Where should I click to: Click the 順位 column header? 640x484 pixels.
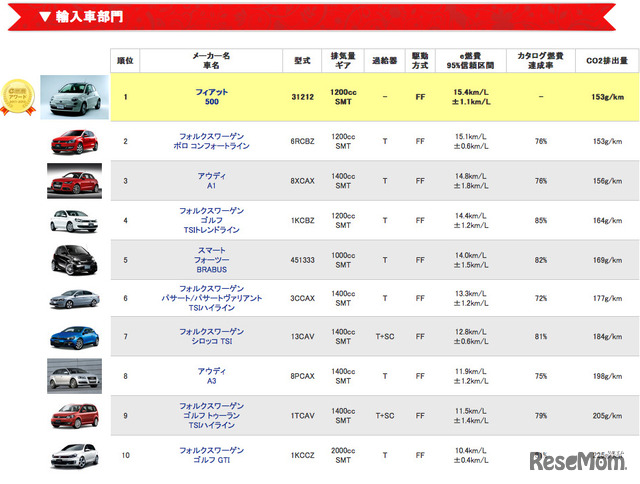(125, 61)
